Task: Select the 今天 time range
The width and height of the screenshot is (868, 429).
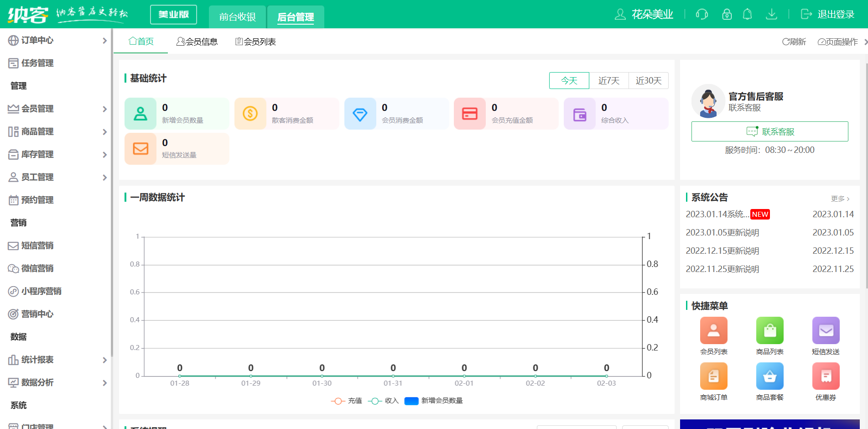Action: pos(569,80)
